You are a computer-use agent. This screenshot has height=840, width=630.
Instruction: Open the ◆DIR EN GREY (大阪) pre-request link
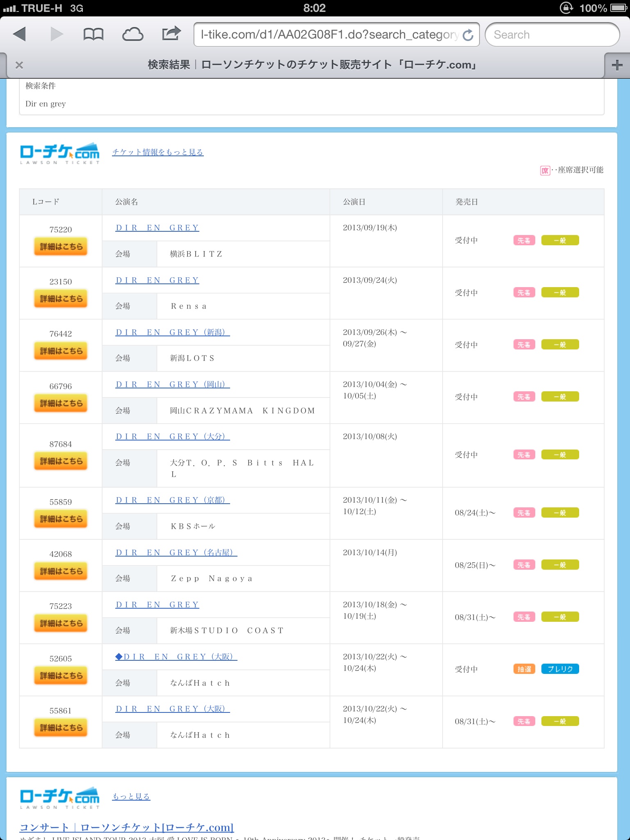coord(176,657)
